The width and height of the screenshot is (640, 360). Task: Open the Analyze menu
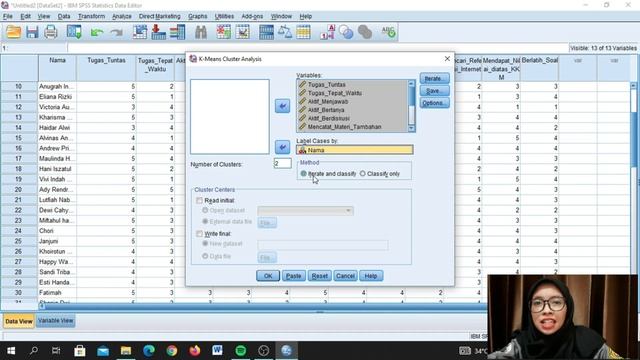pos(122,16)
